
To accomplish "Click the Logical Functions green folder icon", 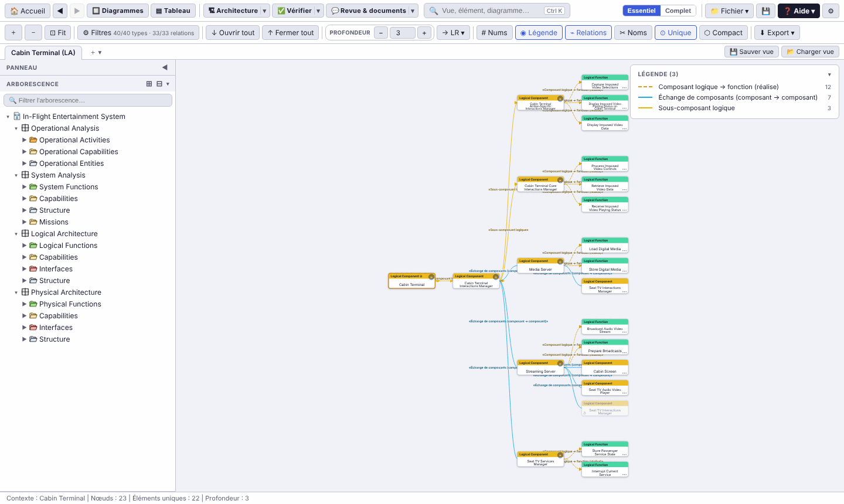I will coord(33,245).
